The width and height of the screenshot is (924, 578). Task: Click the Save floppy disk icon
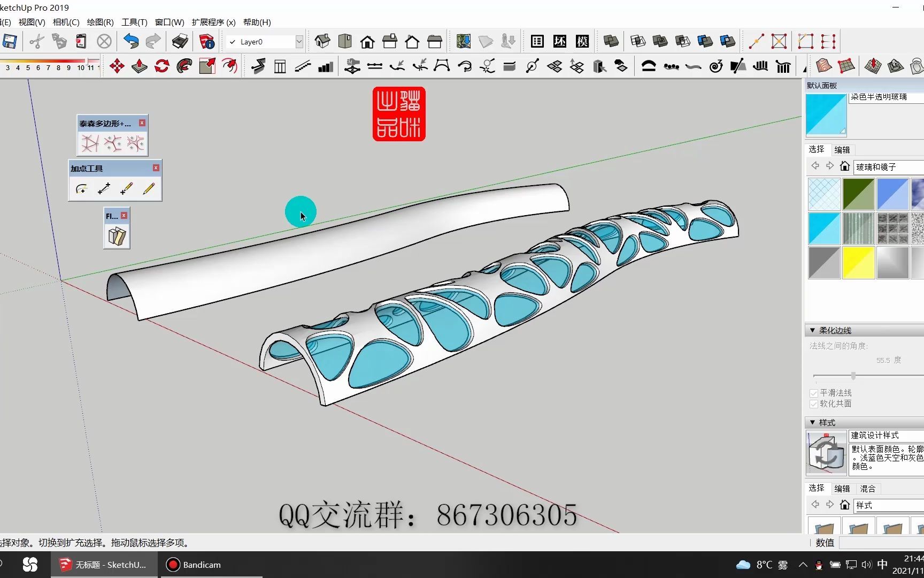click(x=10, y=41)
